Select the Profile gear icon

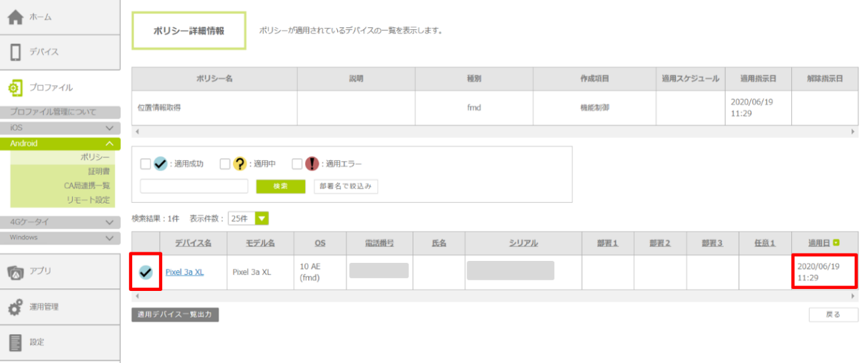(x=16, y=87)
